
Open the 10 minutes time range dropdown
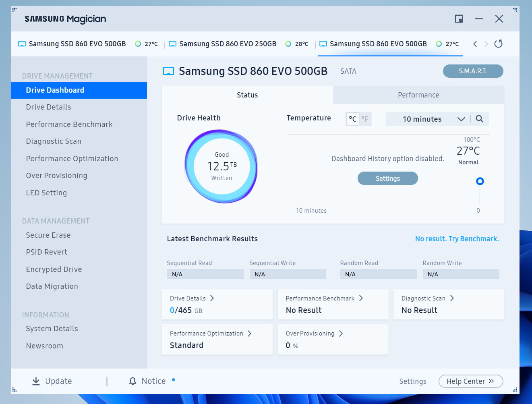pos(428,119)
